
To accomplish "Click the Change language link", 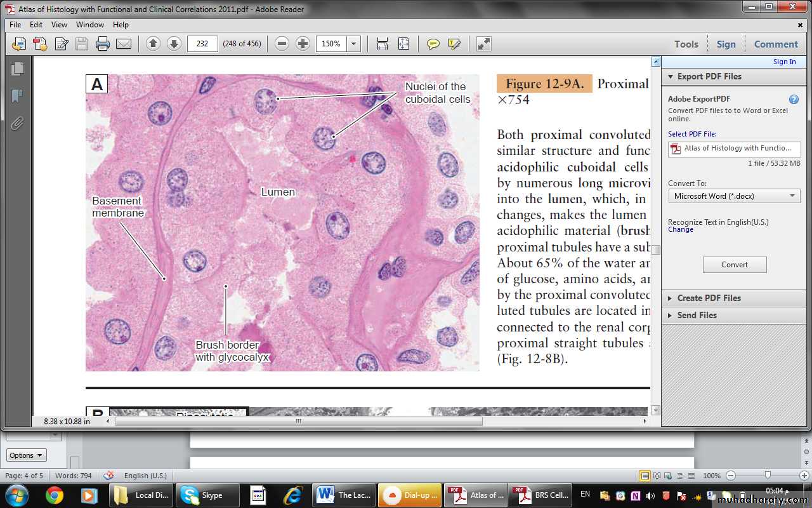I will pyautogui.click(x=681, y=230).
